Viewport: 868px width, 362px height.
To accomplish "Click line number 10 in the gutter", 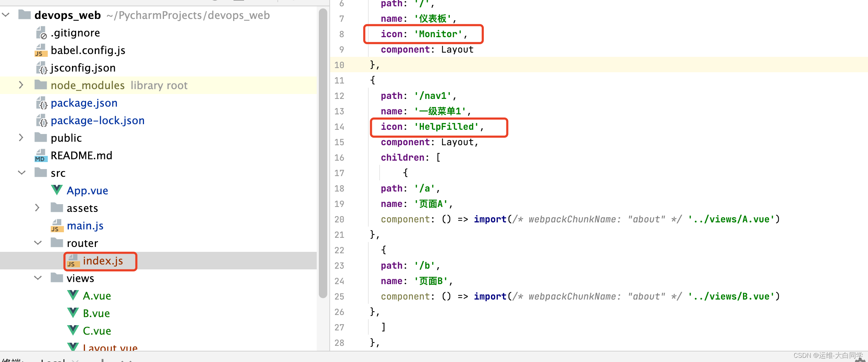I will (339, 65).
